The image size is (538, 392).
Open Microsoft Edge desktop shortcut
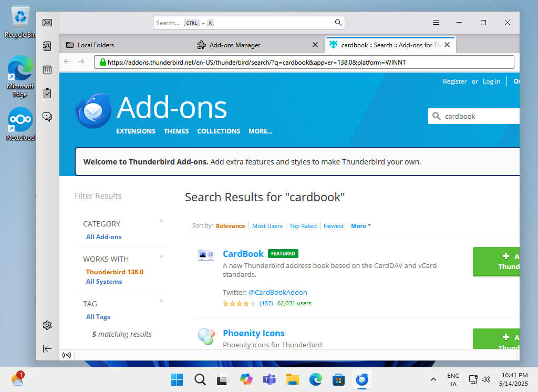click(x=20, y=76)
